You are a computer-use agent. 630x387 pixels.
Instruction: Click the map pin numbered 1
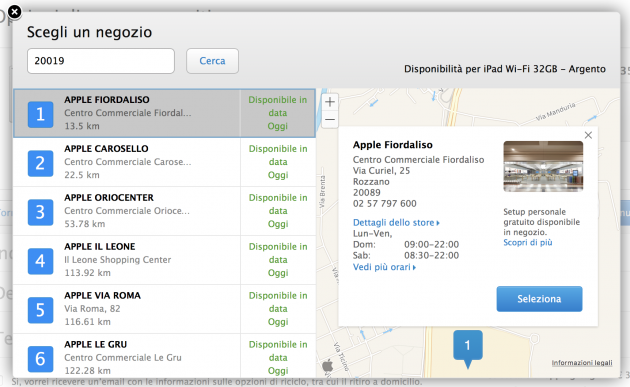(468, 348)
